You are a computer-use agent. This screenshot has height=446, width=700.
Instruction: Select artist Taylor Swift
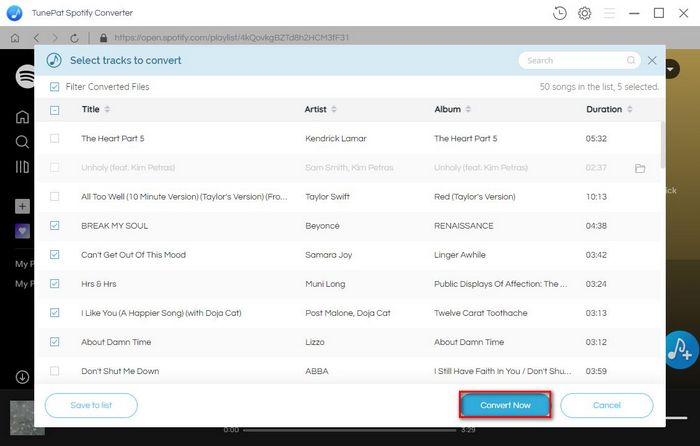[327, 196]
